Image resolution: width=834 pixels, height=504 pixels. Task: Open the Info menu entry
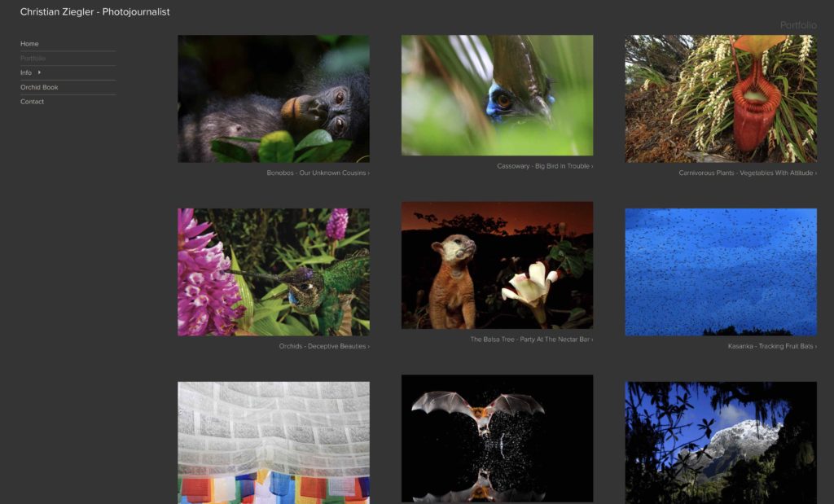tap(26, 72)
